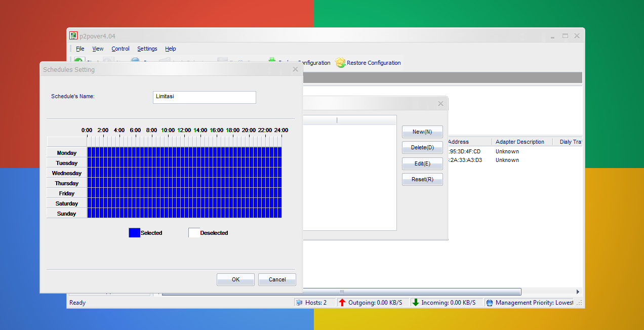Open the Control menu
The height and width of the screenshot is (330, 644).
click(x=120, y=49)
